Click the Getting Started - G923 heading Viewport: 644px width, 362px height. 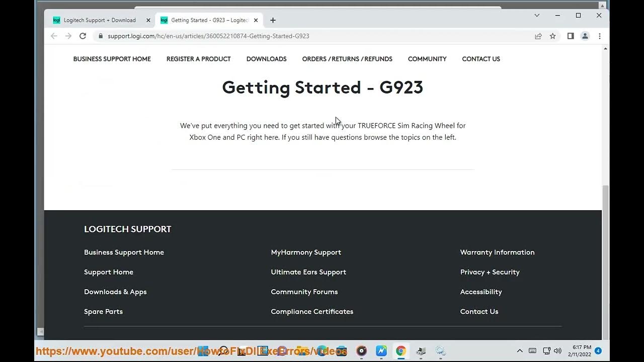[x=323, y=87]
